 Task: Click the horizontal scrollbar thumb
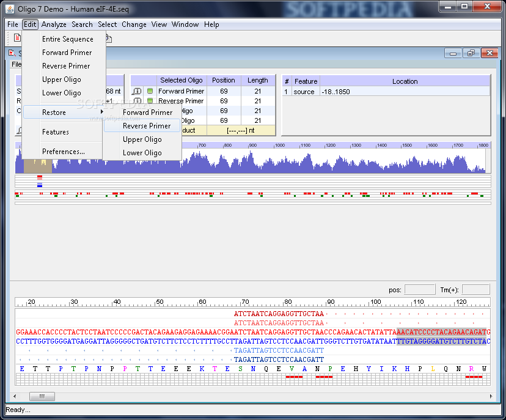42,396
